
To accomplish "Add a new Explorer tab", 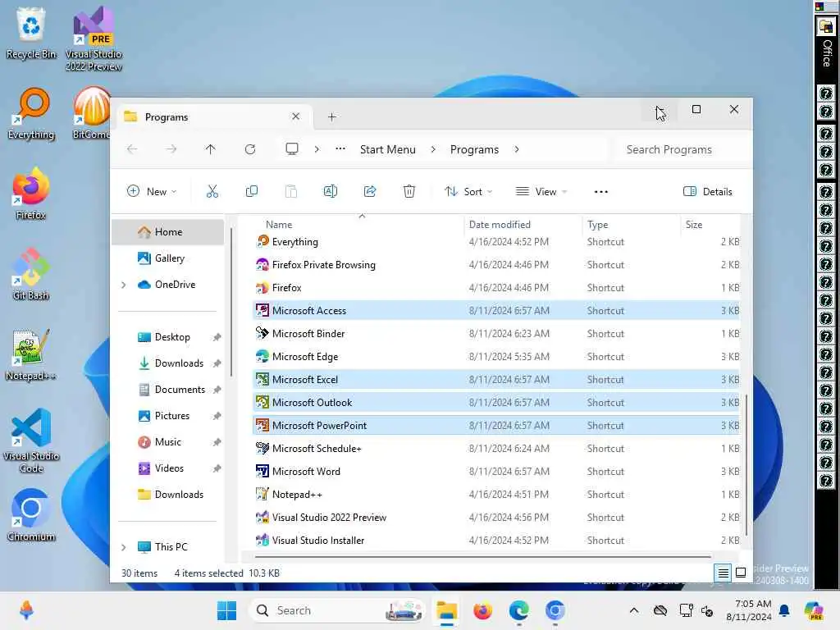I will click(332, 116).
